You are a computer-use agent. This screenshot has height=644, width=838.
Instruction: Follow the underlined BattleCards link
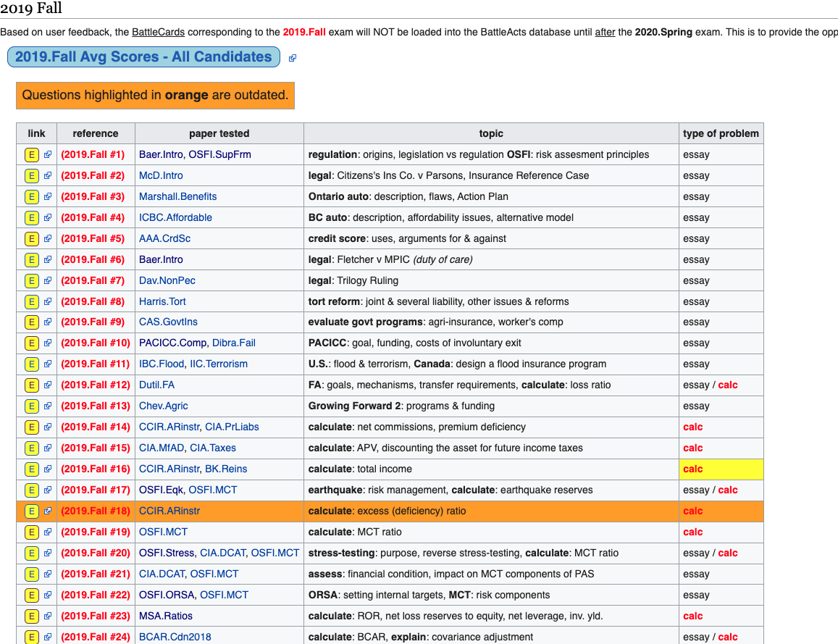(x=158, y=32)
